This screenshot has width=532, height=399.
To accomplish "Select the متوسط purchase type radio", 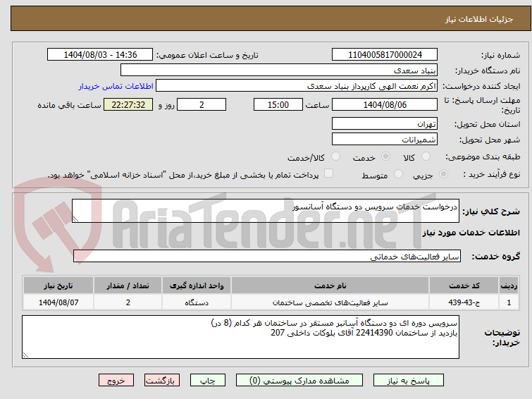I will tap(398, 174).
